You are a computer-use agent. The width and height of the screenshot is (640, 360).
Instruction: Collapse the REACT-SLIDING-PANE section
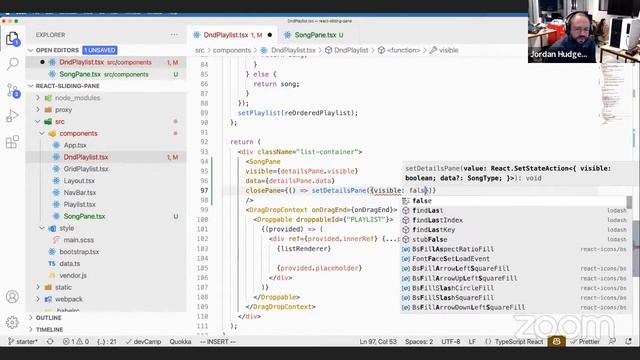point(31,86)
